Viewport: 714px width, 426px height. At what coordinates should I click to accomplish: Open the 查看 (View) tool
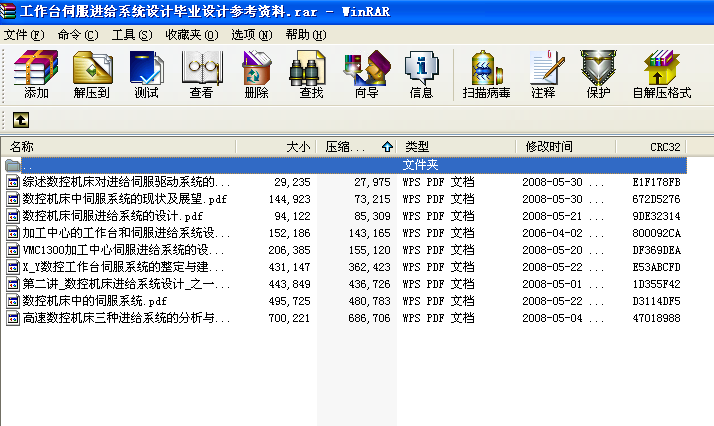[201, 75]
